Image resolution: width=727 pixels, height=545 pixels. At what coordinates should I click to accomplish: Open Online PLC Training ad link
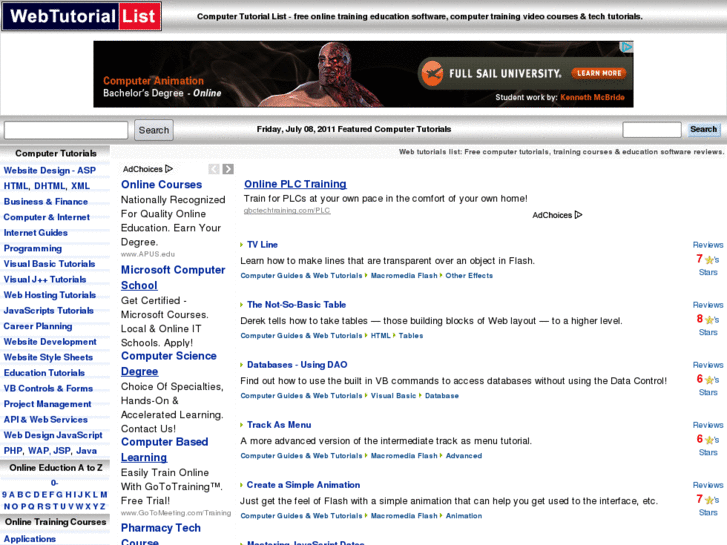pyautogui.click(x=295, y=184)
